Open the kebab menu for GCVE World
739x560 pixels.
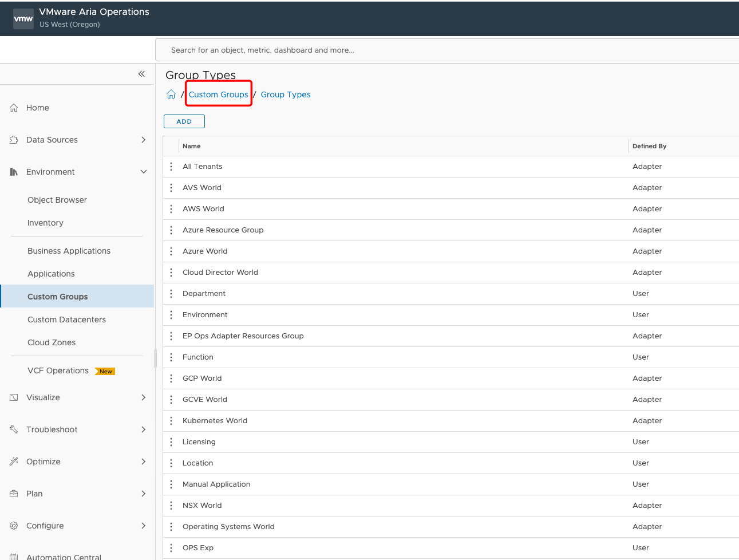171,400
